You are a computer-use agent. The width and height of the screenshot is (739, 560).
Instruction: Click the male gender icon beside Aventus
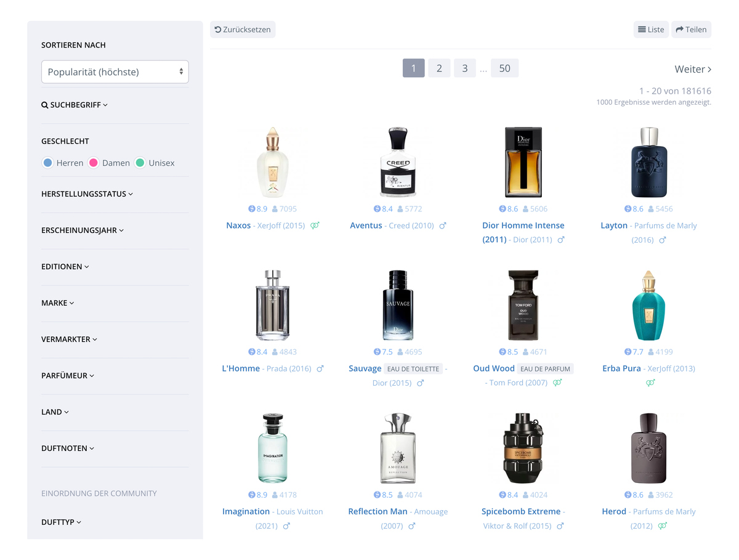click(442, 225)
